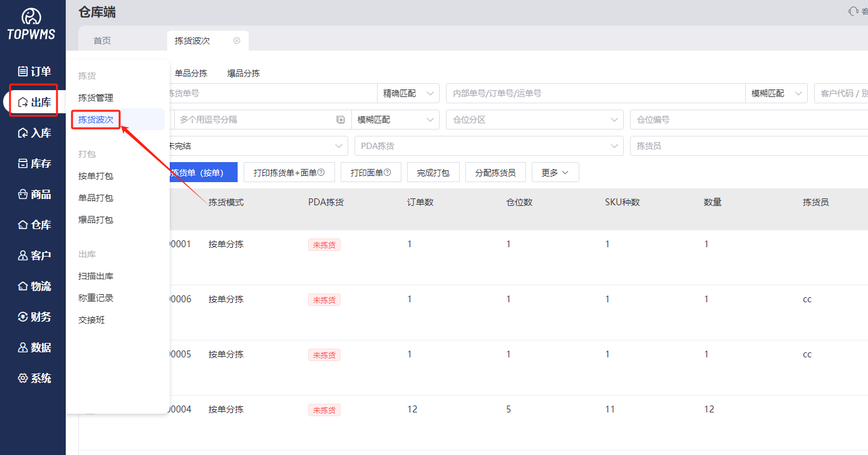Click the 客户 sidebar icon
The width and height of the screenshot is (868, 455).
pos(23,255)
